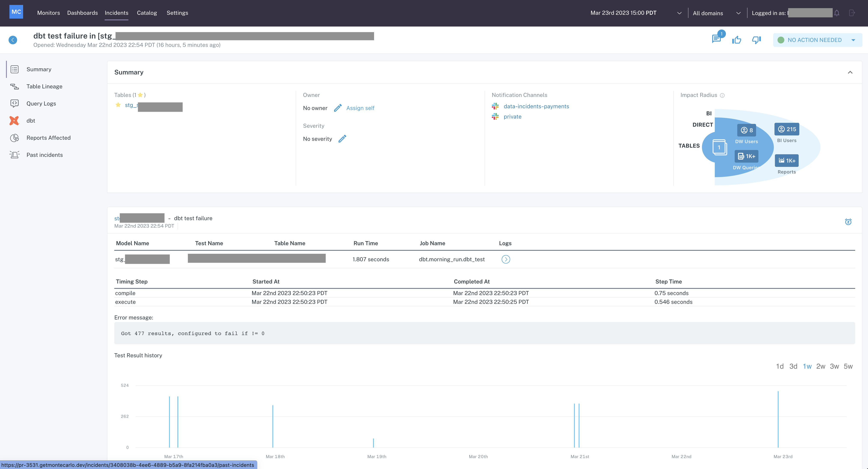Click the snooze alarm icon

848,222
